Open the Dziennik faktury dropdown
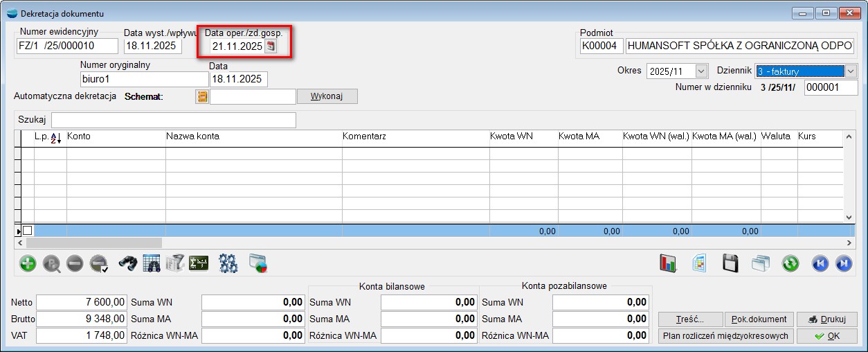 click(x=851, y=71)
